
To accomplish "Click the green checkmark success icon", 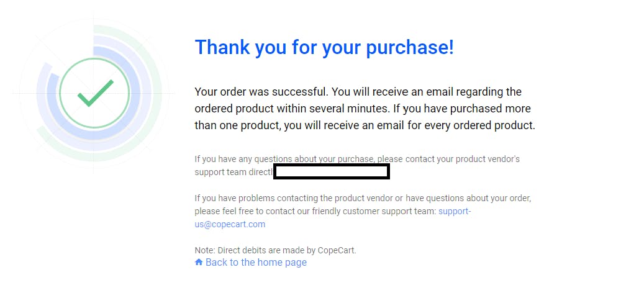I will click(95, 93).
